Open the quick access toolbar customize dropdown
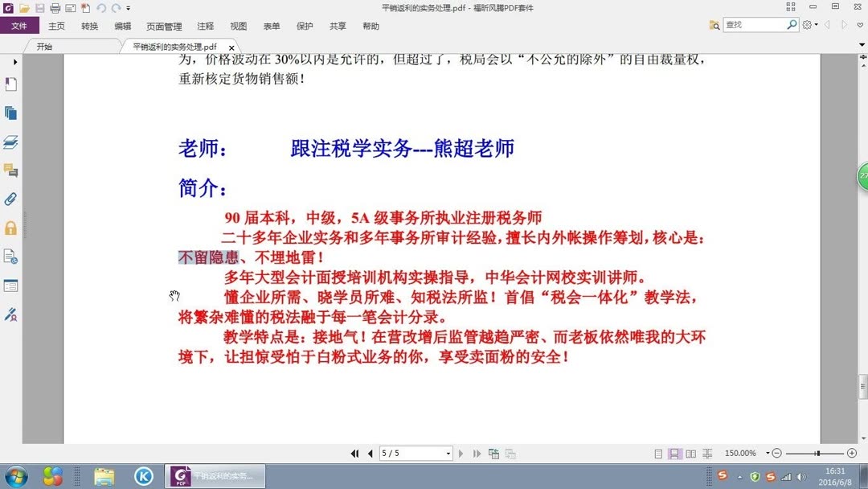The width and height of the screenshot is (868, 489). tap(128, 8)
